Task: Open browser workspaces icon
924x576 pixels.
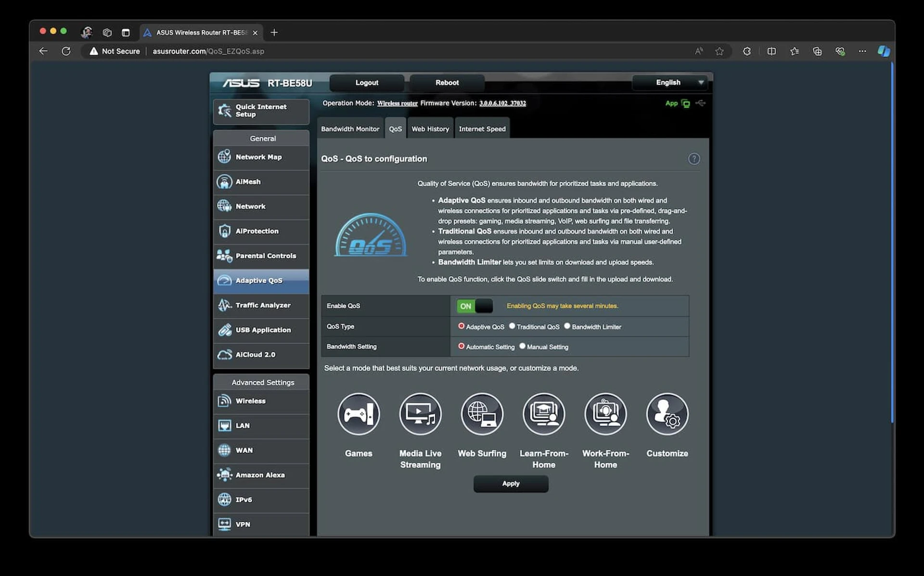Action: 107,32
